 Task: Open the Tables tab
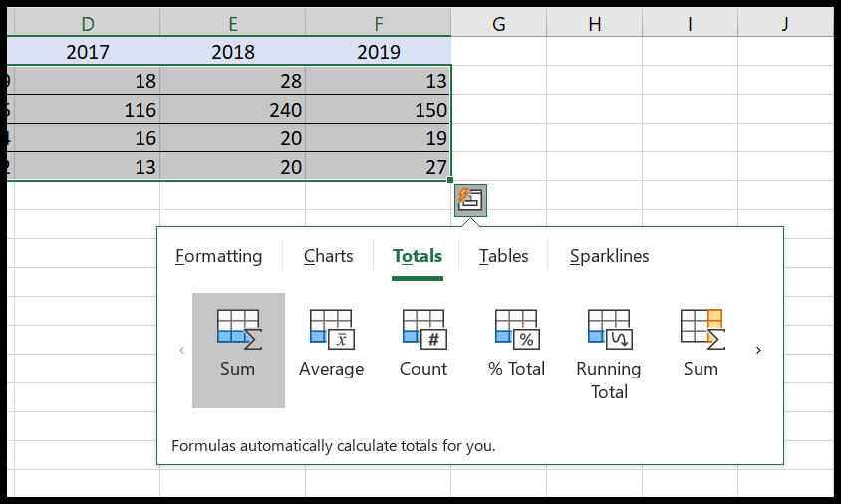(503, 256)
